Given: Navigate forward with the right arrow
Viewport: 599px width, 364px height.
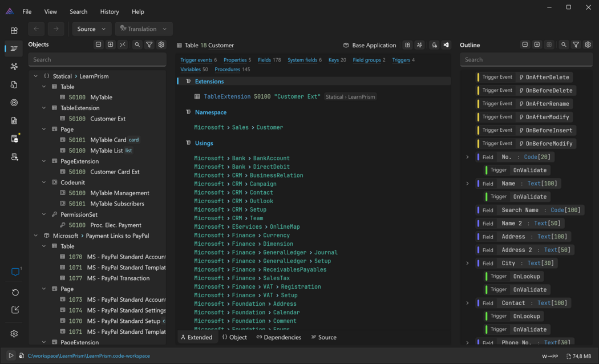Looking at the screenshot, I should (x=56, y=29).
